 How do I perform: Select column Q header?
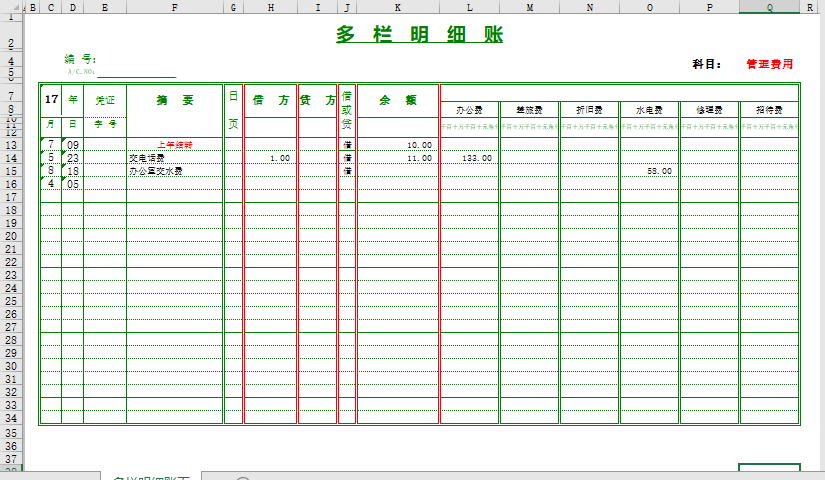click(769, 7)
